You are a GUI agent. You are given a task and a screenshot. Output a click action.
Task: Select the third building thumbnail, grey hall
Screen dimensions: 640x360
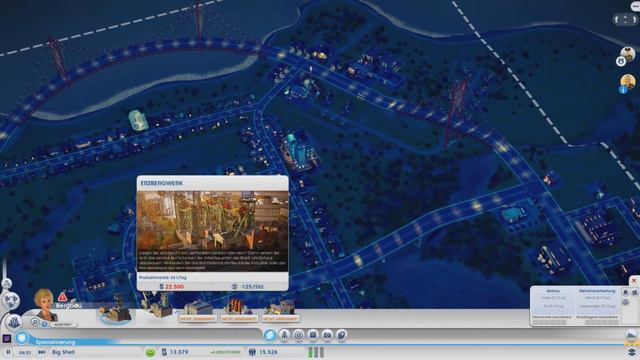pos(198,308)
